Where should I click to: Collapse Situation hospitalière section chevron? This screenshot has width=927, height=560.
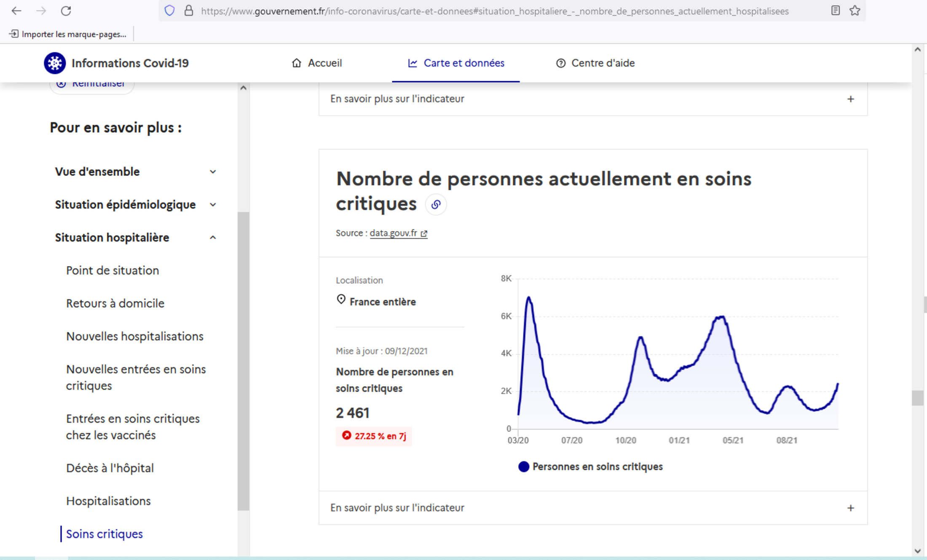pyautogui.click(x=213, y=237)
